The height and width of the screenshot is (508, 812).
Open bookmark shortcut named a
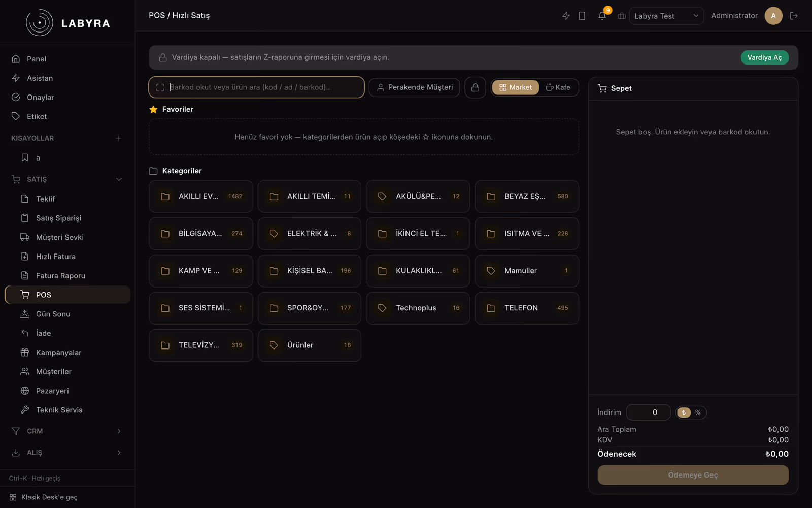point(67,158)
